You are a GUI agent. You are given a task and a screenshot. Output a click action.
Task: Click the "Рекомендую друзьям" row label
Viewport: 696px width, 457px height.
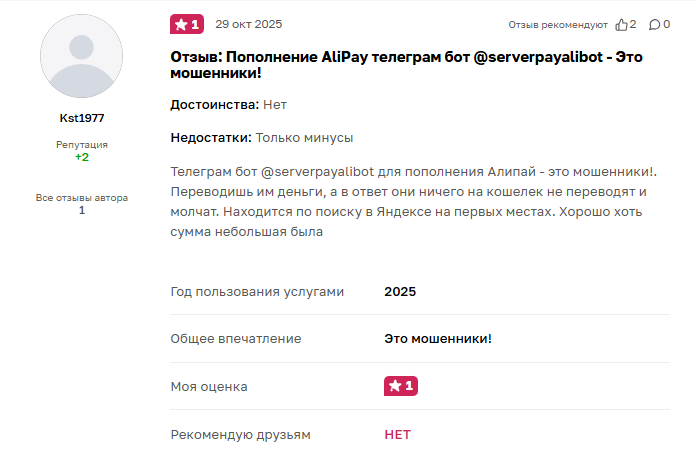(241, 435)
